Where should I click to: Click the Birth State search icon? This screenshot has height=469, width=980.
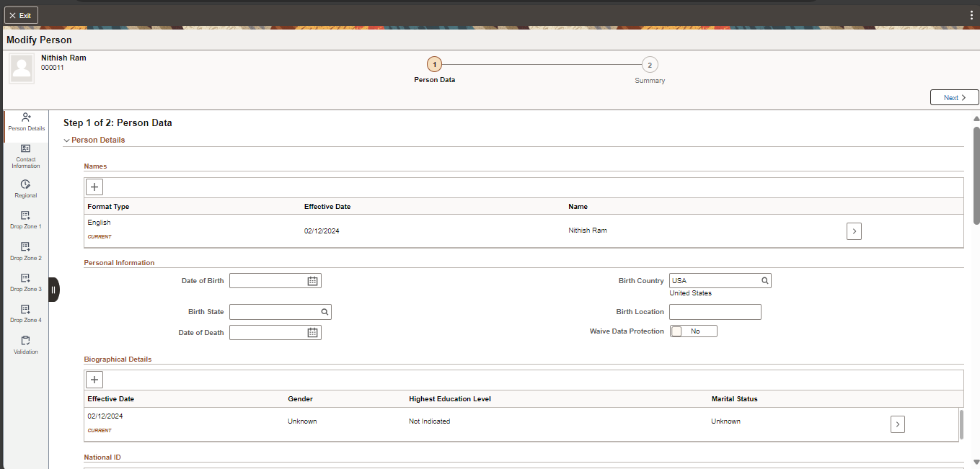325,312
